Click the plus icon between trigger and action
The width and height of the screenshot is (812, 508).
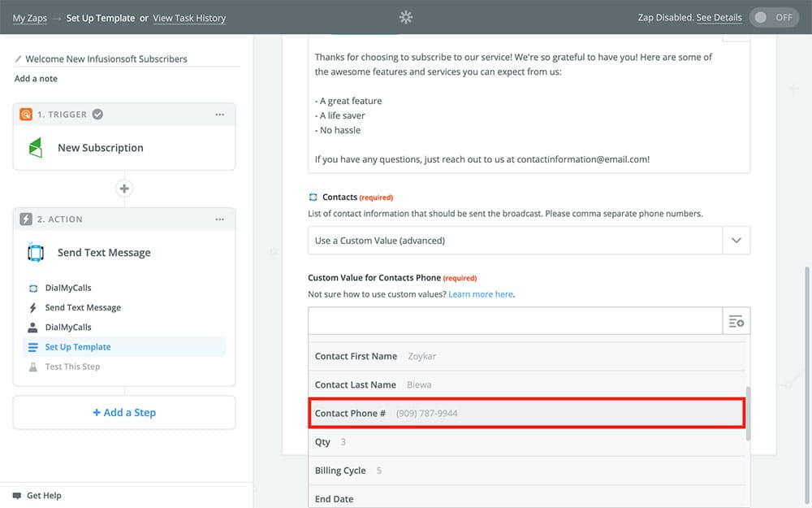124,189
